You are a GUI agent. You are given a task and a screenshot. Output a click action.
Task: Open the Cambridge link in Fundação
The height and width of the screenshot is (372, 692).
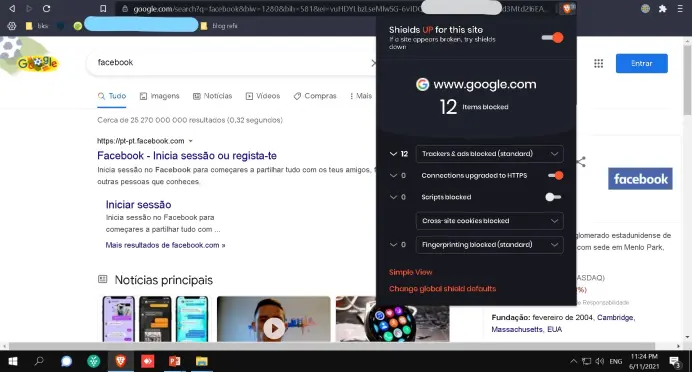coord(615,317)
